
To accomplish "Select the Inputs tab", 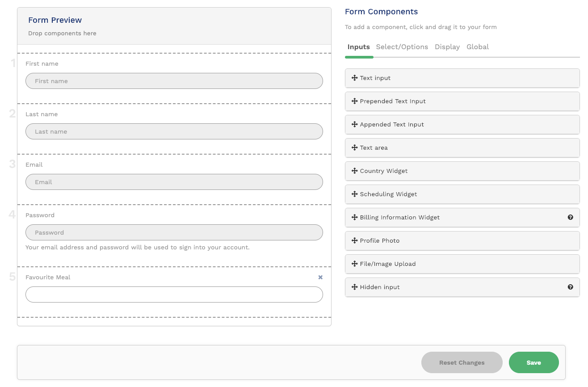I will 359,46.
